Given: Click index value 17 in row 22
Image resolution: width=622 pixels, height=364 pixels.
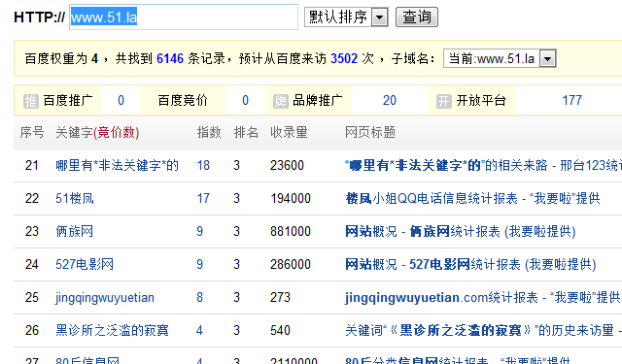Looking at the screenshot, I should pos(203,198).
